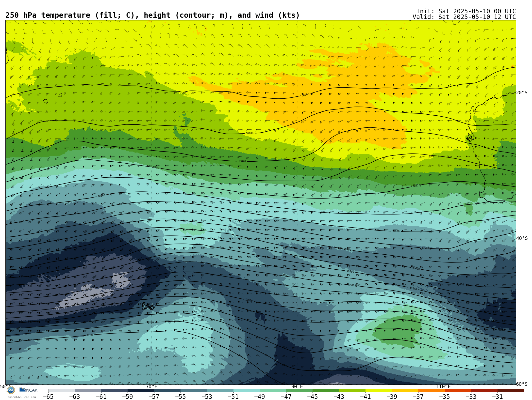Pick the mint green -49 to -47 swatch
This screenshot has height=400, width=532.
pyautogui.click(x=273, y=390)
